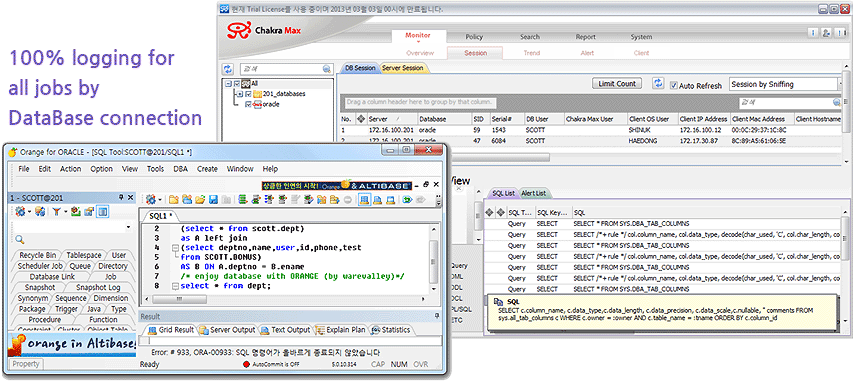Click the magnifier search icon in SCOTT@201 panel
This screenshot has height=381, width=853.
(x=20, y=239)
